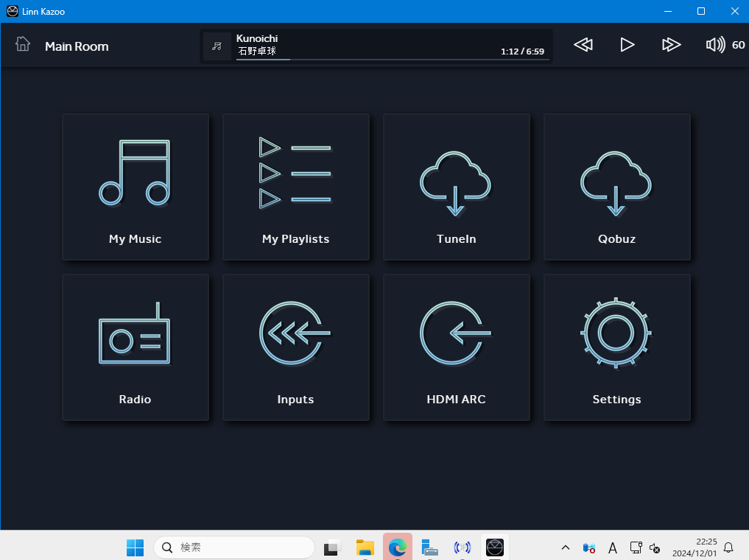Open the wireless broadcast taskbar app
The width and height of the screenshot is (749, 560).
point(463,547)
